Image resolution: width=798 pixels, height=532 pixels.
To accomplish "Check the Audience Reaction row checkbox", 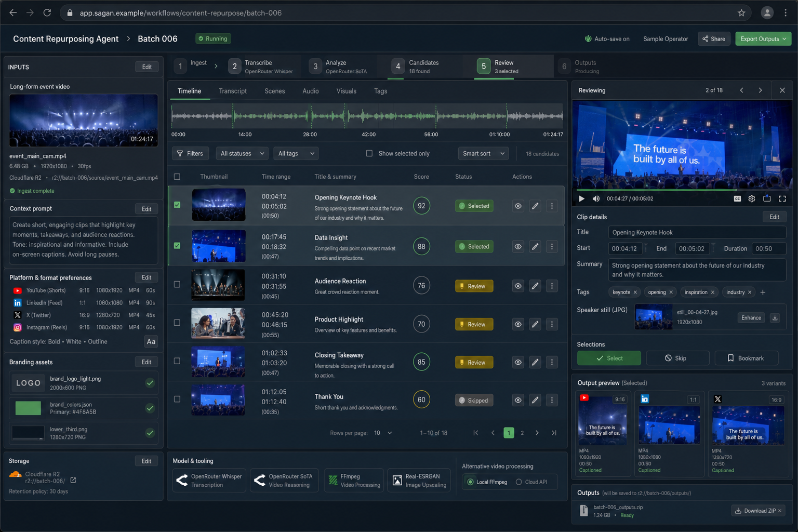I will (177, 285).
